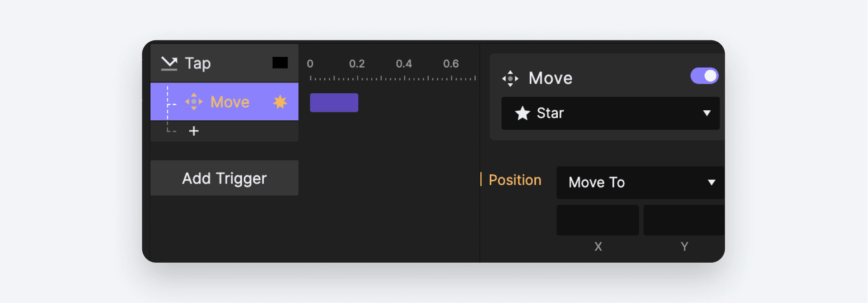Click the X coordinate input field
Image resolution: width=868 pixels, height=303 pixels.
[597, 220]
